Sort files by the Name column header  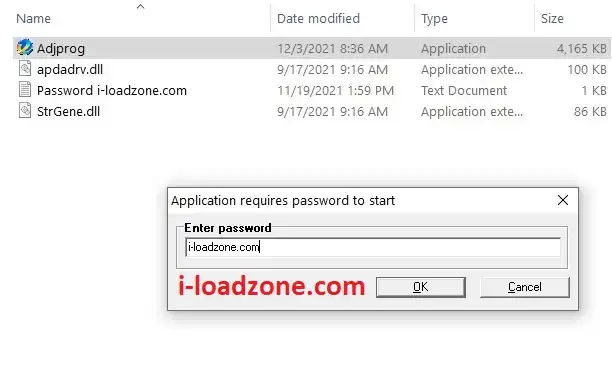point(34,18)
